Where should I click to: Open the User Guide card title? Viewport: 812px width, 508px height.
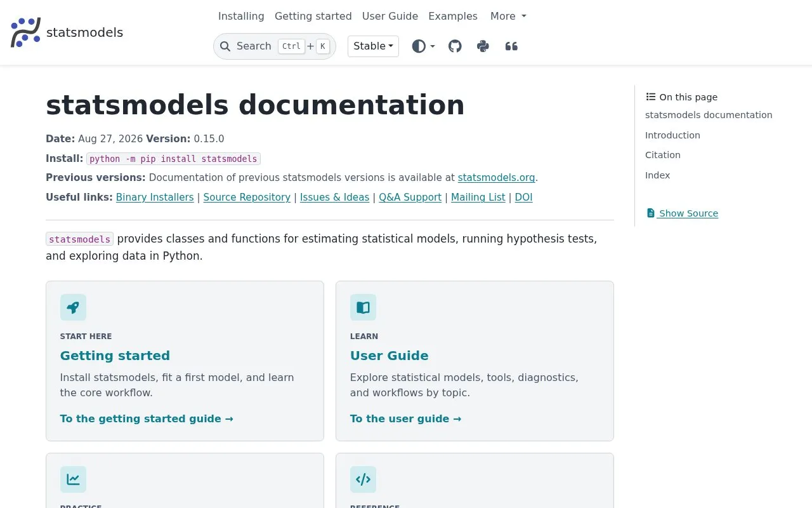(389, 356)
